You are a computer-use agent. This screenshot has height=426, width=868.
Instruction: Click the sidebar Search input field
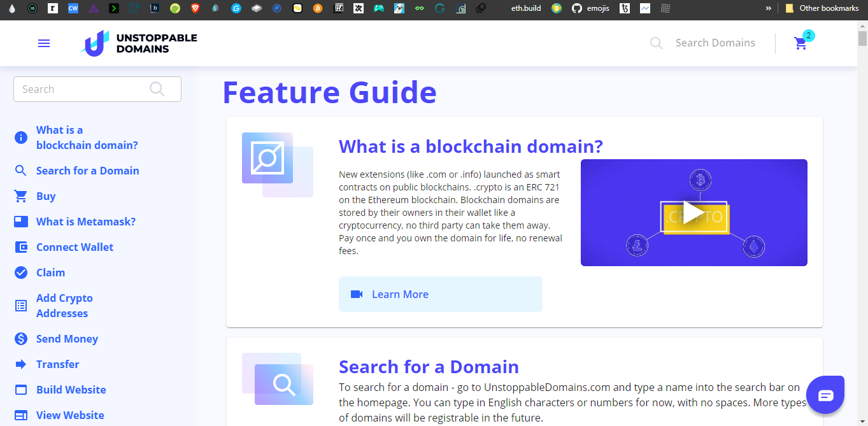(97, 89)
